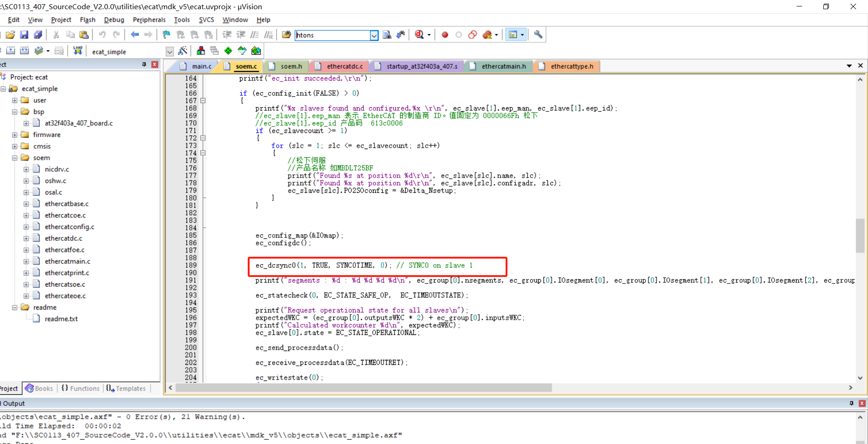Kill all breakpoints in the target
868x444 pixels.
pyautogui.click(x=487, y=35)
